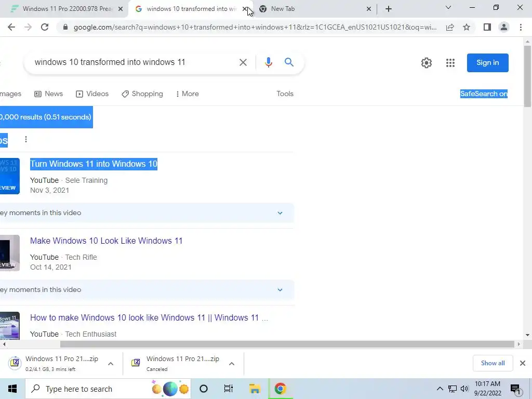Open the More search filters menu
Viewport: 532px width, 399px height.
[187, 94]
